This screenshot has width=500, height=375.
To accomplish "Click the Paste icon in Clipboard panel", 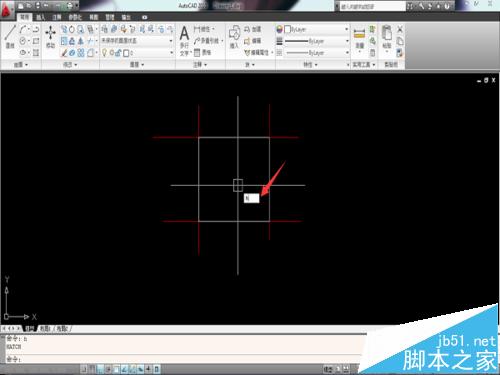I will click(x=387, y=37).
